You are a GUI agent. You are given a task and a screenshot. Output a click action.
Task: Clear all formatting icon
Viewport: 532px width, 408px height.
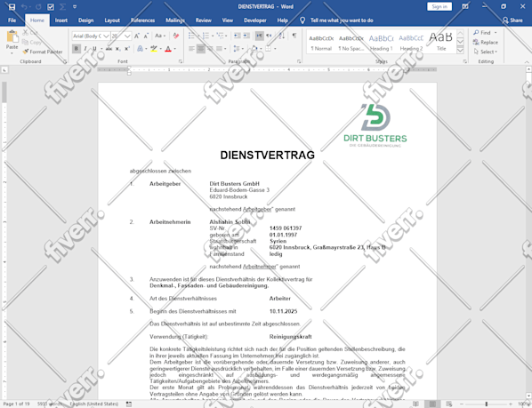pyautogui.click(x=176, y=36)
